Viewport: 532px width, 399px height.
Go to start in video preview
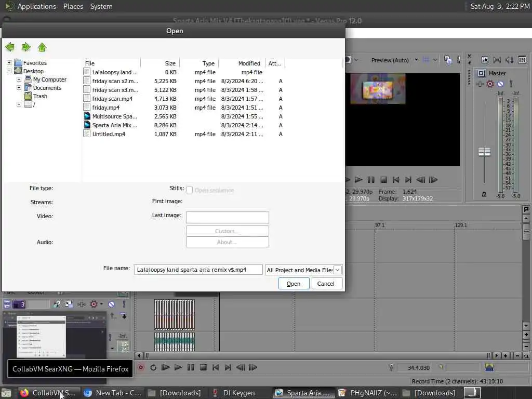tap(396, 180)
